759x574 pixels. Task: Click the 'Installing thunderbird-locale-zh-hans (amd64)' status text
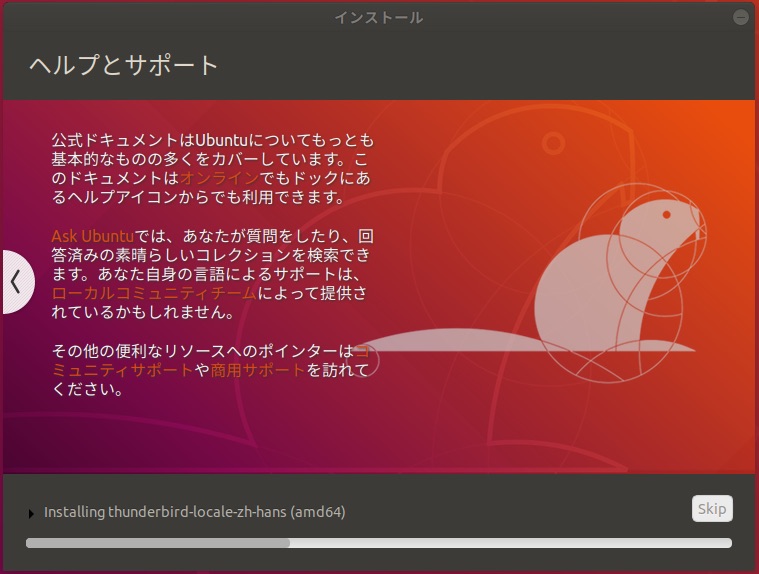(195, 512)
